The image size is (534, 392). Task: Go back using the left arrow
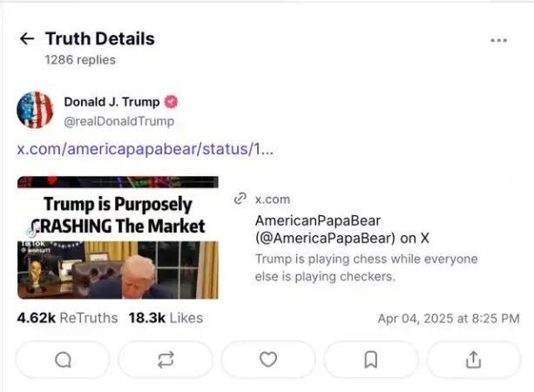[x=27, y=39]
